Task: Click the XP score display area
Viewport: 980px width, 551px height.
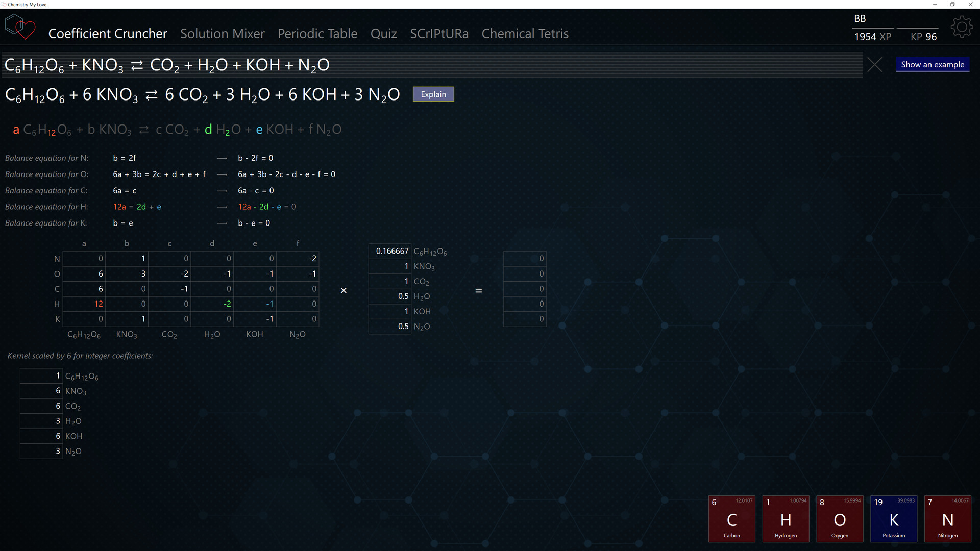Action: 872,37
